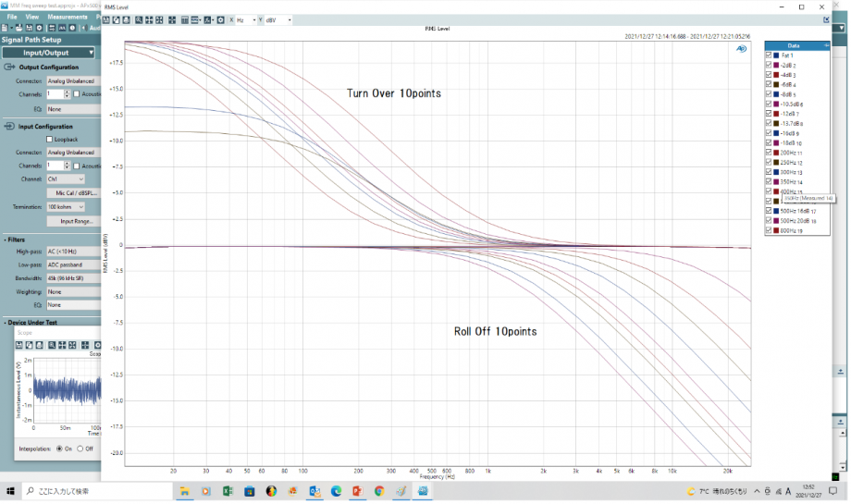Click the print icon in RMS Level toolbar

tap(127, 20)
